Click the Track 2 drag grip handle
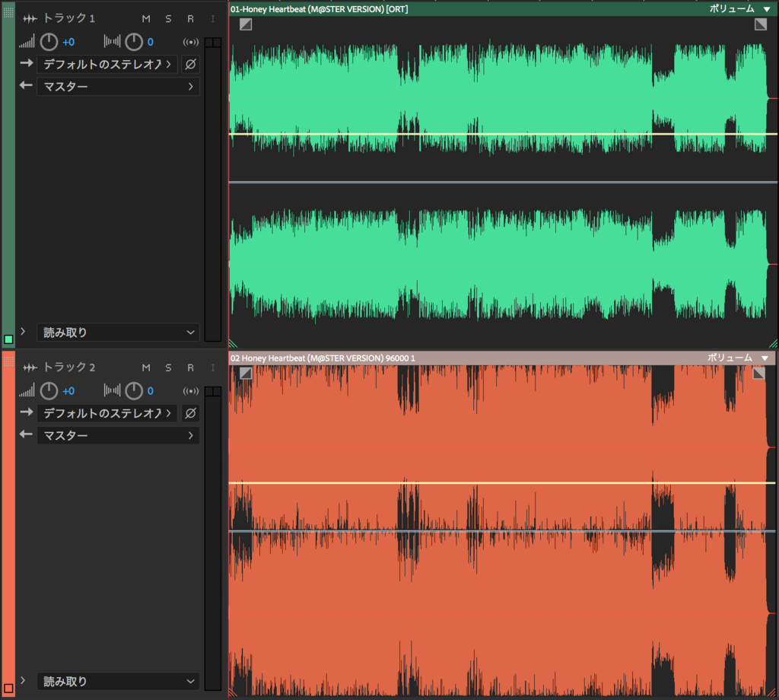779x700 pixels. point(8,361)
